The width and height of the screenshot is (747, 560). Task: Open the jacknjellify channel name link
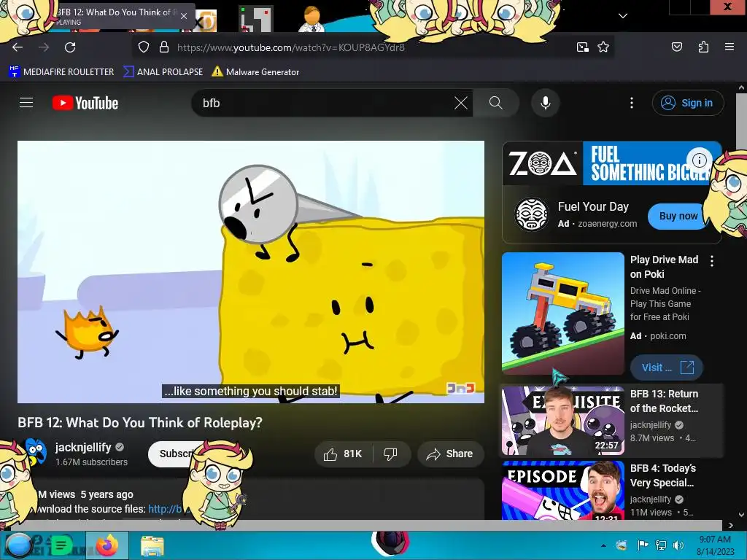83,447
